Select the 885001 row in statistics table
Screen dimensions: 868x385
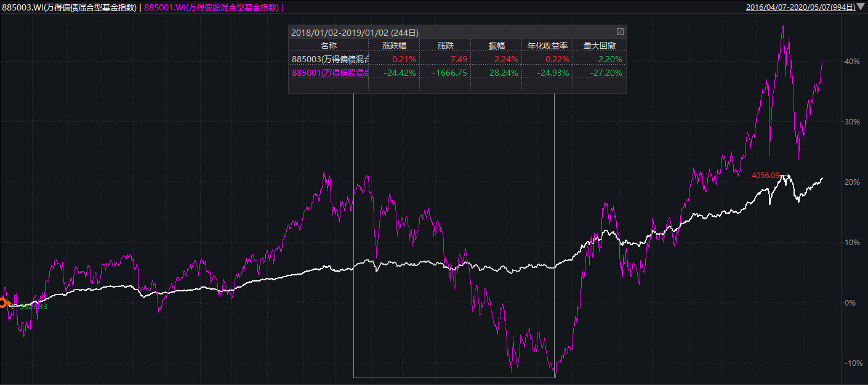(x=330, y=73)
